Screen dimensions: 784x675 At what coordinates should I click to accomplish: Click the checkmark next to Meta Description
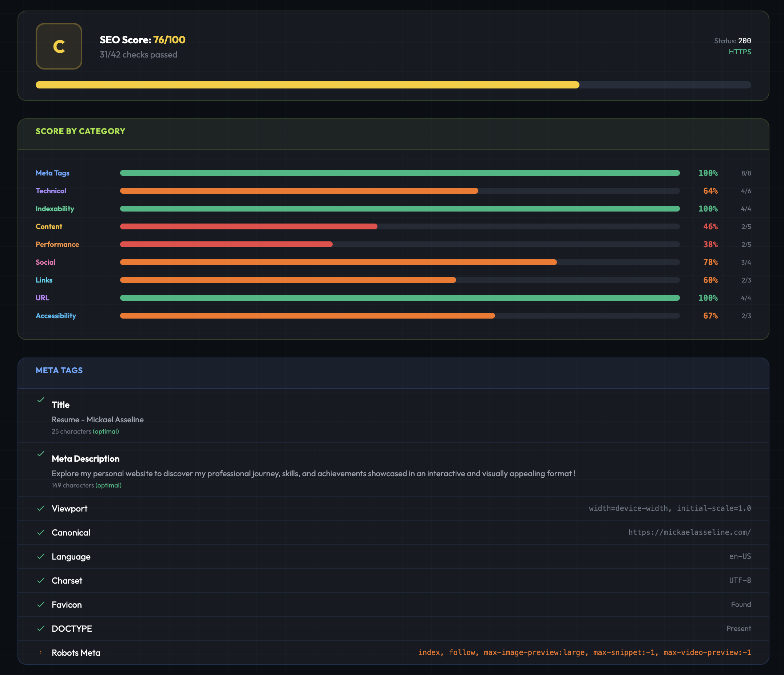41,454
